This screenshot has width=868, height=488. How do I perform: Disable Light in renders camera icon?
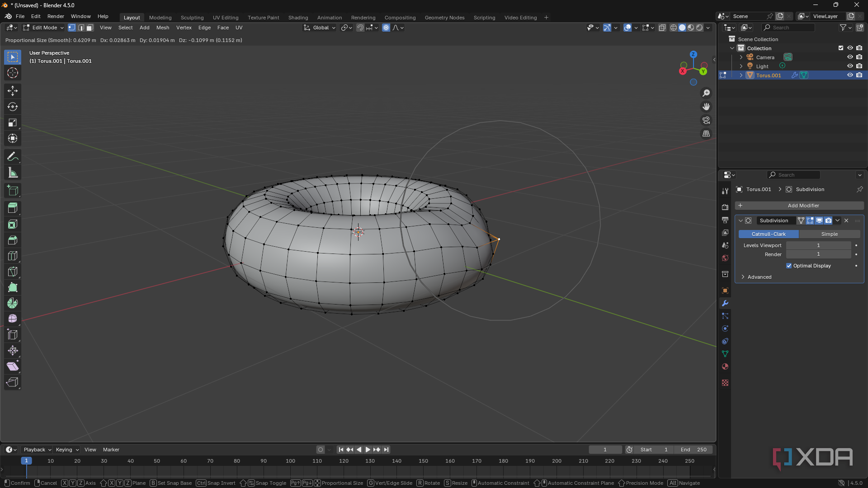point(859,66)
